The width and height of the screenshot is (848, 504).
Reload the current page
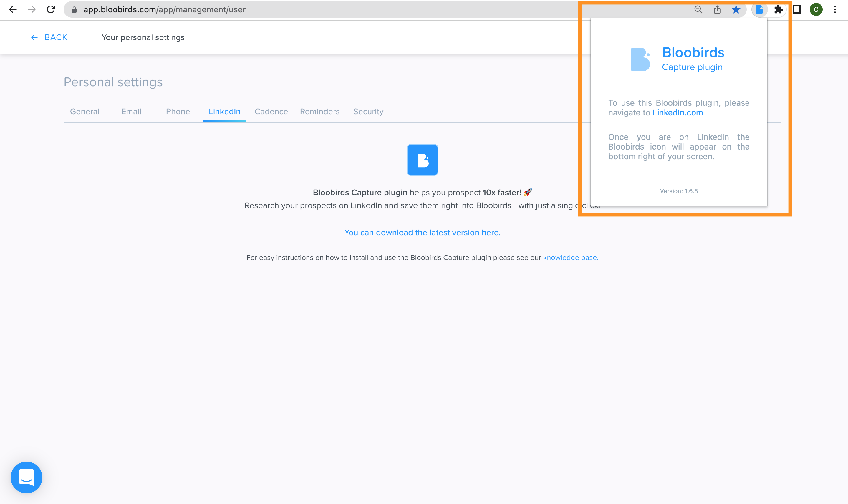(x=51, y=9)
